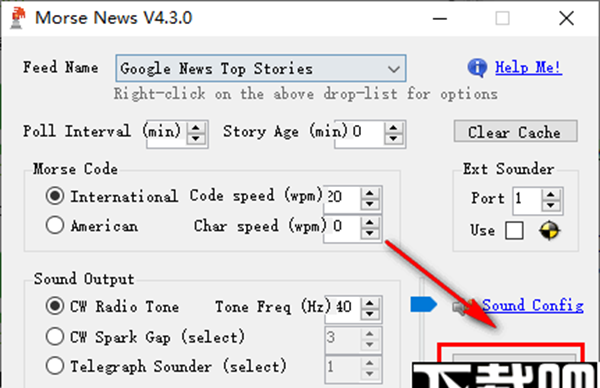Image resolution: width=600 pixels, height=388 pixels.
Task: Decrease the Tone Freq value
Action: coord(370,314)
